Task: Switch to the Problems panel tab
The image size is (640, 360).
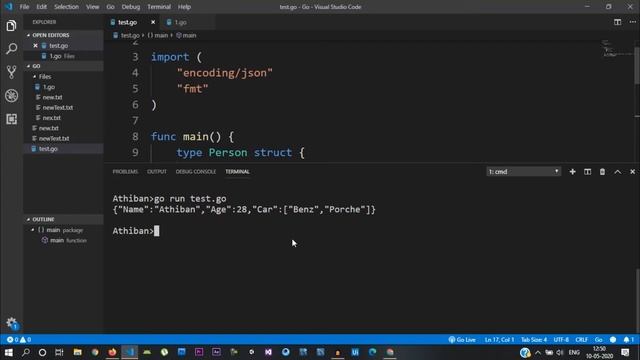Action: coord(125,172)
